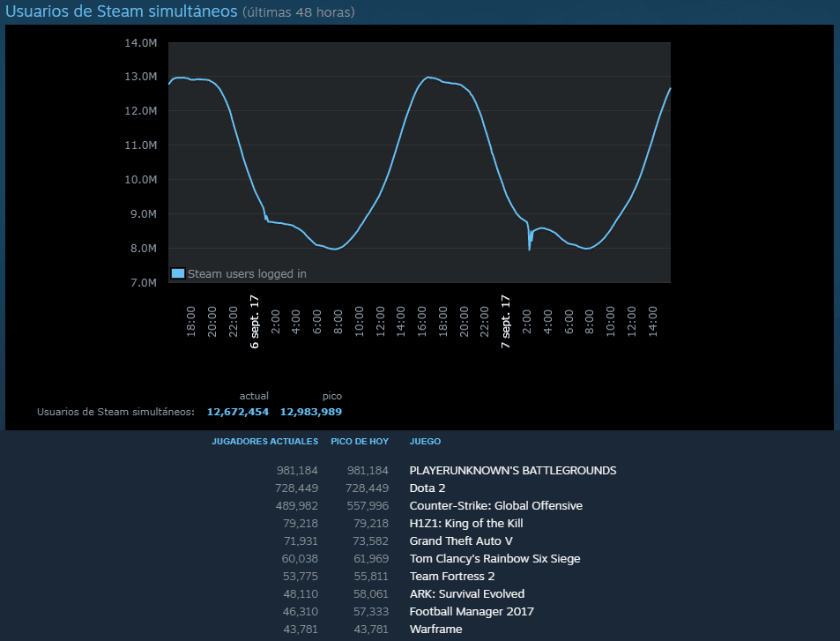Click the peak users value 12,983,989
The height and width of the screenshot is (641, 840).
point(311,412)
